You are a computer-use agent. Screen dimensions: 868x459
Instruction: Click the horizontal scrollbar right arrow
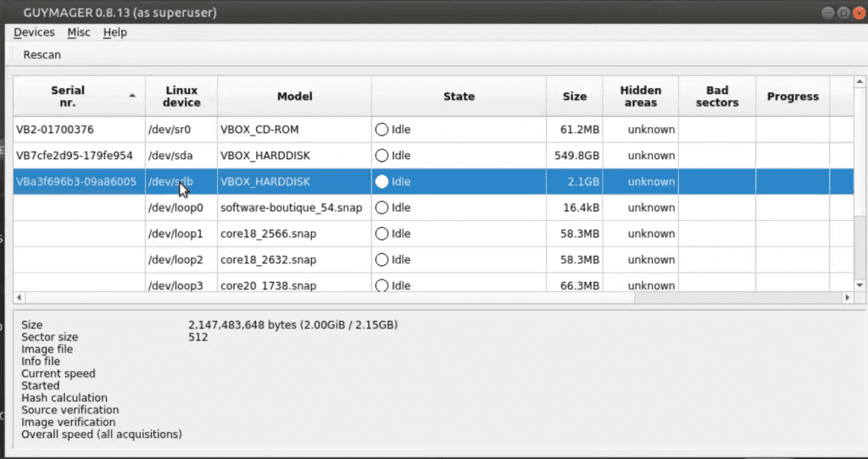pos(847,297)
